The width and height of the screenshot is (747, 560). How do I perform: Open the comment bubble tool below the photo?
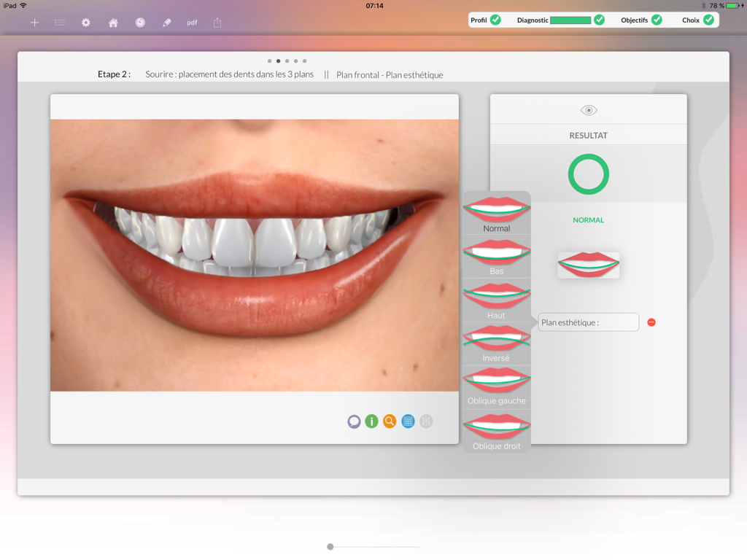click(x=354, y=421)
